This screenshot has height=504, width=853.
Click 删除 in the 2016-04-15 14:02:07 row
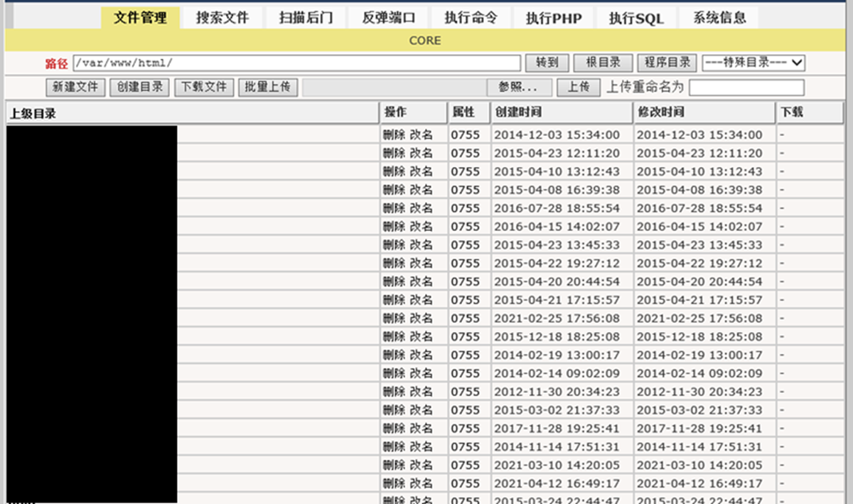click(394, 226)
